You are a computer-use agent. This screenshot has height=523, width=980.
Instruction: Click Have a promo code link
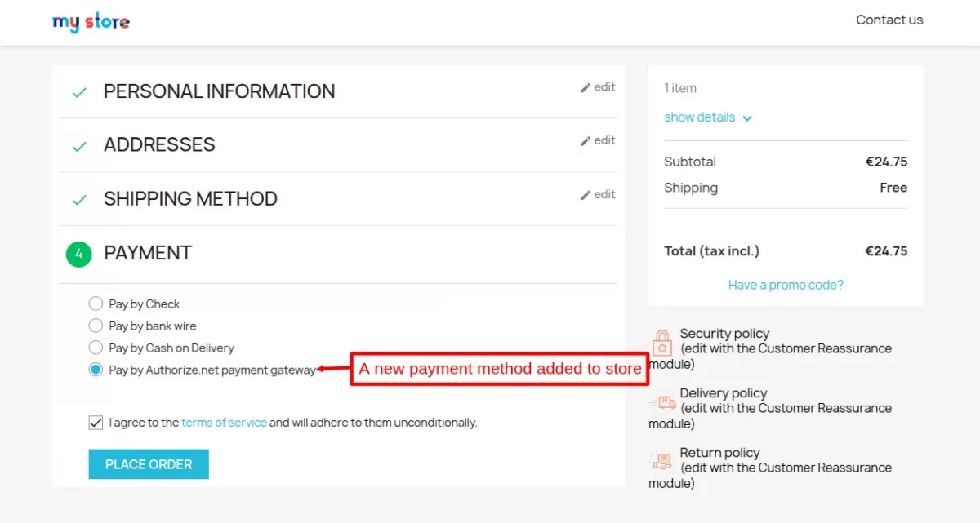pyautogui.click(x=785, y=284)
